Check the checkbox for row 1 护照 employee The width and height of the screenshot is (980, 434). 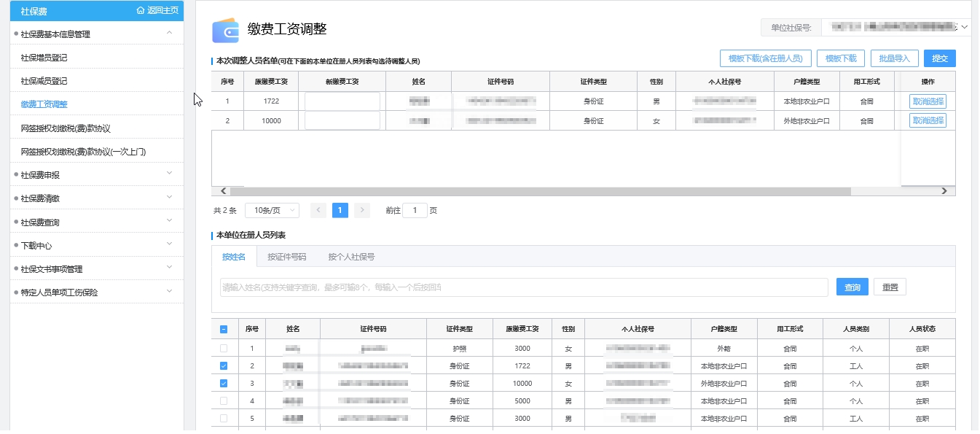pos(224,349)
